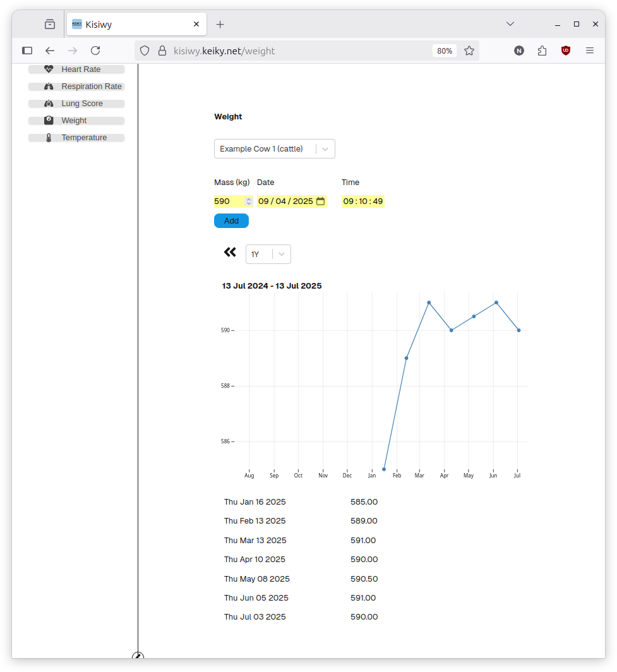Open the Example Cow 1 animal selector
Viewport: 617px width, 672px height.
[x=274, y=148]
